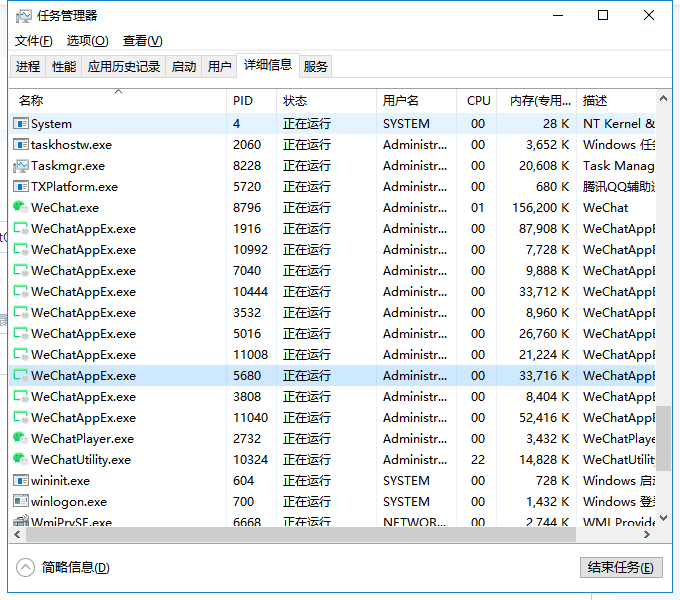Sort processes by PID column

250,101
